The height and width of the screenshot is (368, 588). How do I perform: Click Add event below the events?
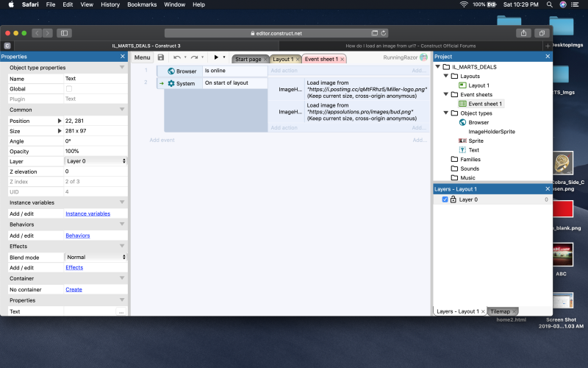(x=162, y=140)
